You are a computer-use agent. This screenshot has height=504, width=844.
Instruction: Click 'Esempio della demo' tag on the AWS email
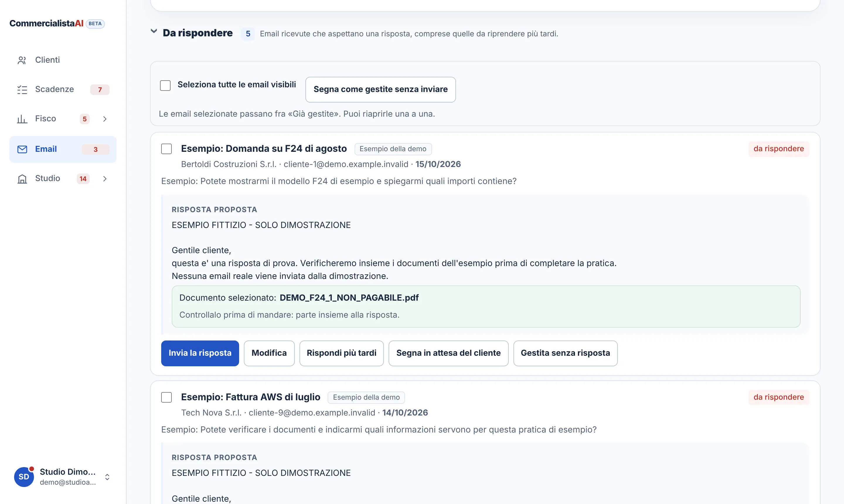point(366,397)
